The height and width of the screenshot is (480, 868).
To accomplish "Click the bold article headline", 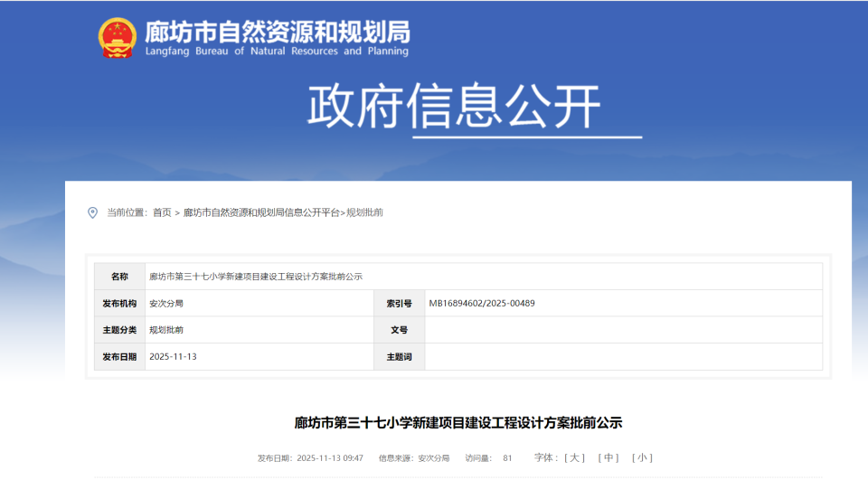I will 458,423.
